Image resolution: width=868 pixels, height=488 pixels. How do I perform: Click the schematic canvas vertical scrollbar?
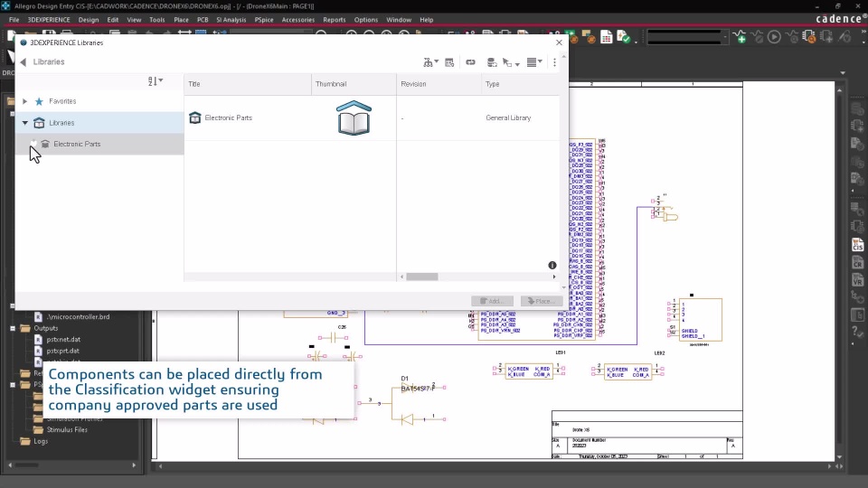click(x=840, y=273)
